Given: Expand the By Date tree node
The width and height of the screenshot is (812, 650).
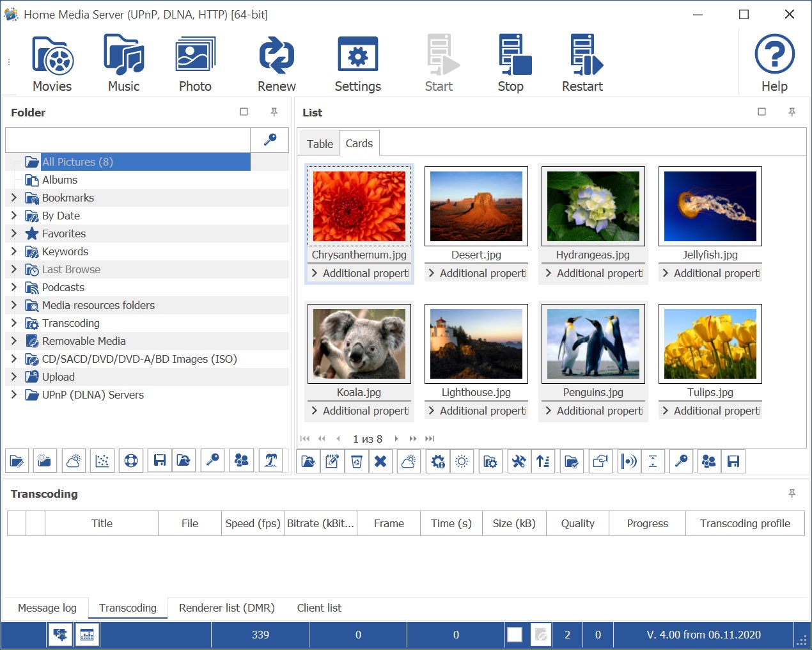Looking at the screenshot, I should coord(14,216).
